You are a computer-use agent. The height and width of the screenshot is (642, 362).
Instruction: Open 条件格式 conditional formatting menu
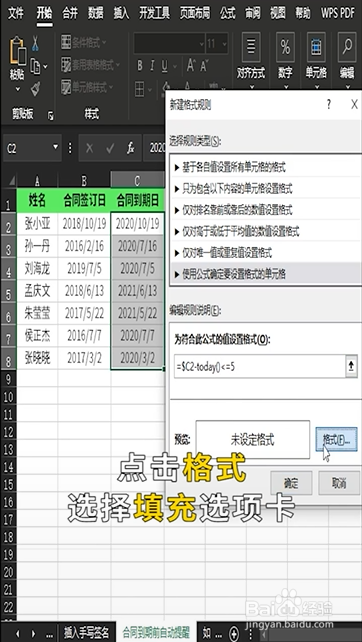point(84,42)
